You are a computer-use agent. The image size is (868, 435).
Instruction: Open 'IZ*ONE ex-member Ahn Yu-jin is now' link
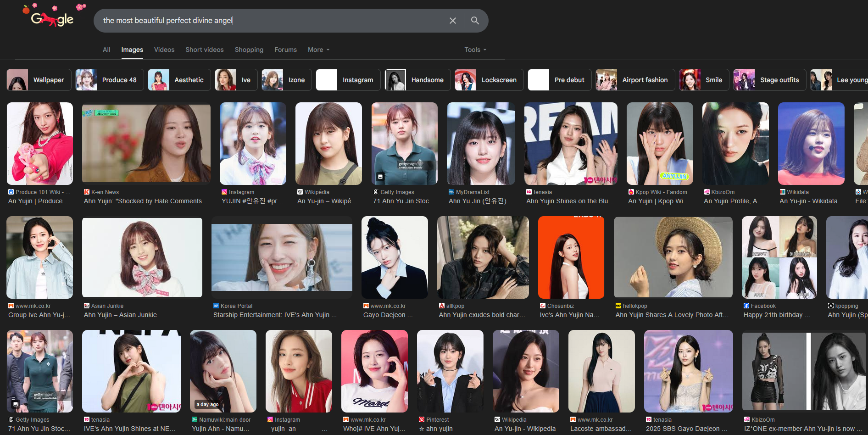coord(803,429)
